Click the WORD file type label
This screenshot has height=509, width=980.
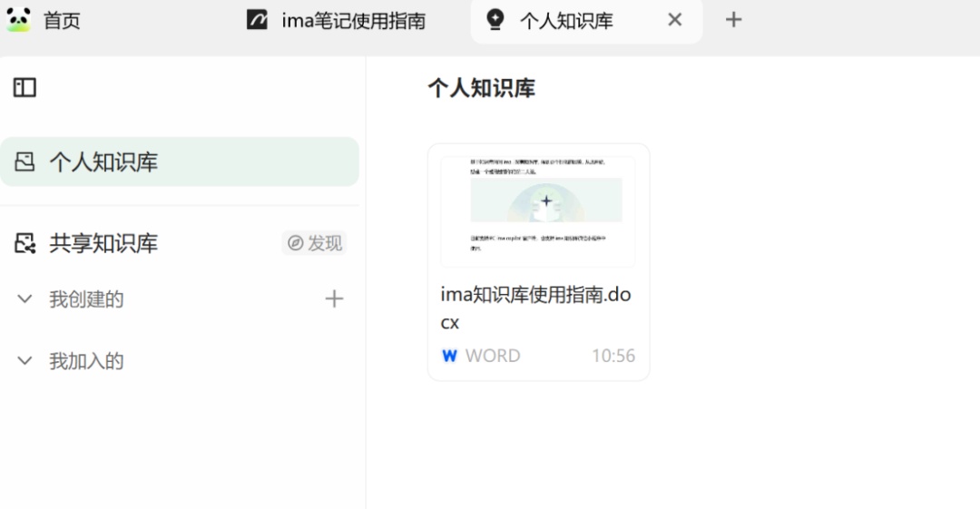(x=493, y=356)
